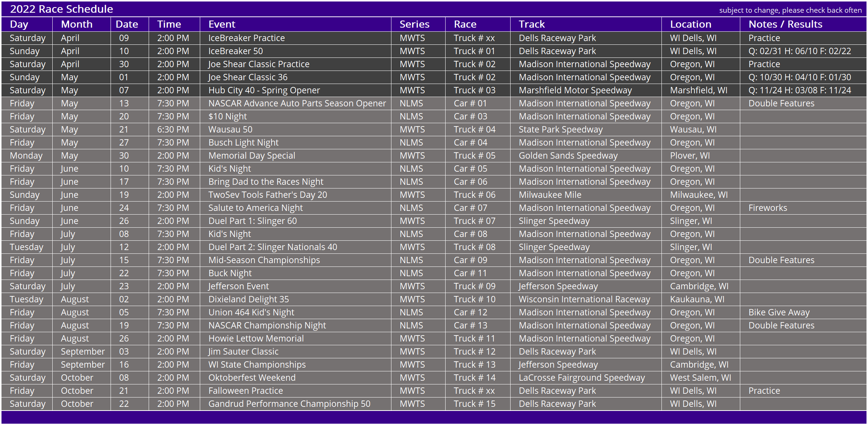Select the Dixieland Delight 35 event
Image resolution: width=868 pixels, height=424 pixels.
(248, 299)
